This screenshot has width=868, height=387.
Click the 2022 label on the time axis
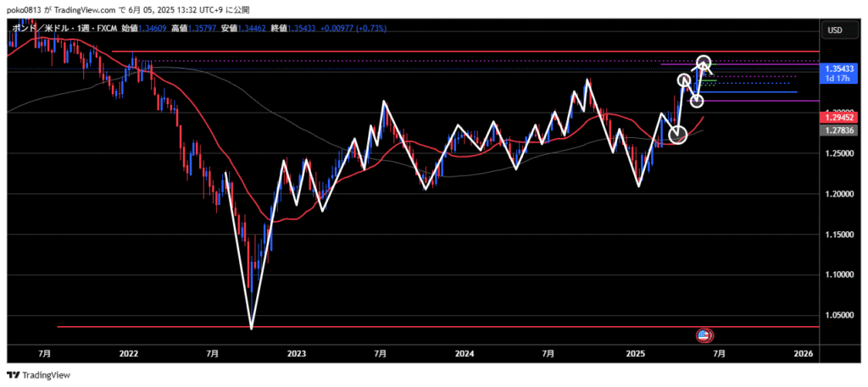(129, 352)
